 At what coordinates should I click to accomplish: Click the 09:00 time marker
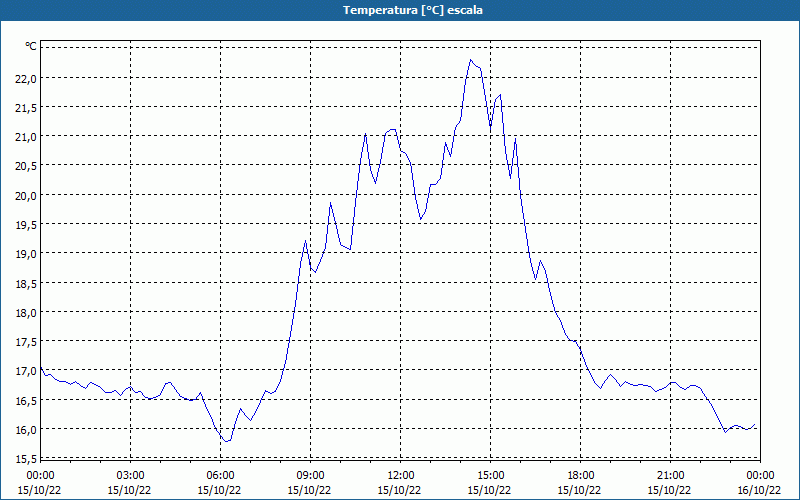pos(310,475)
